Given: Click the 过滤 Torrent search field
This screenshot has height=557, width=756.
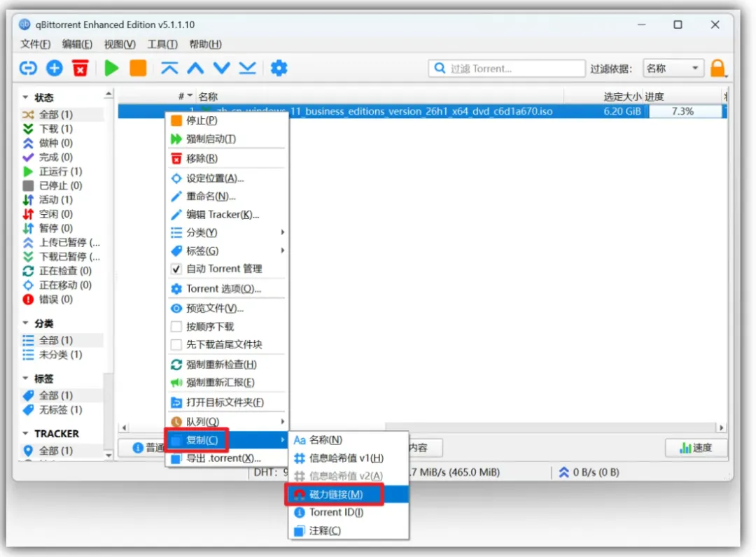Looking at the screenshot, I should click(x=506, y=69).
